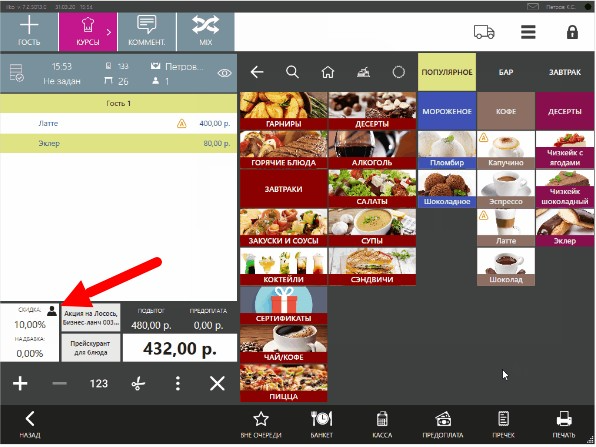Open the order info panel showing 15:53
This screenshot has width=596, height=447.
coord(118,73)
